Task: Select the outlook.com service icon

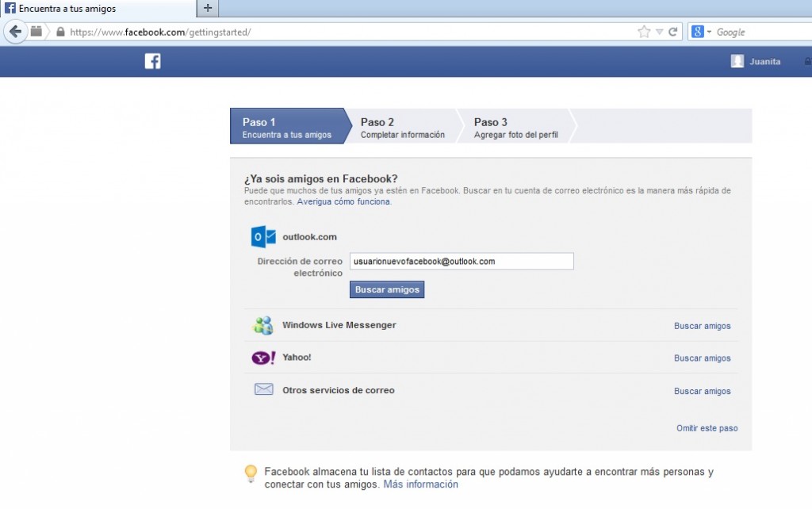Action: click(262, 236)
